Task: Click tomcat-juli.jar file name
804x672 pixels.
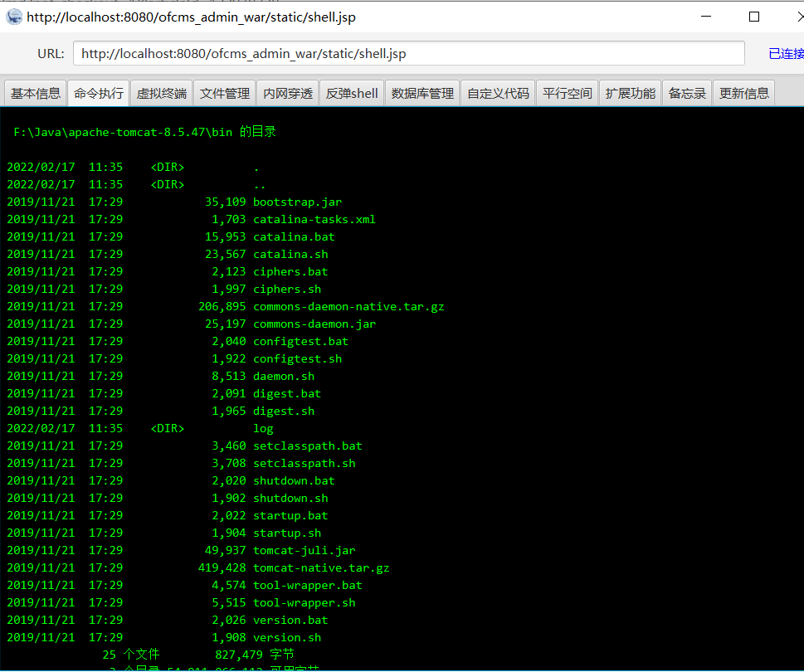Action: point(304,551)
